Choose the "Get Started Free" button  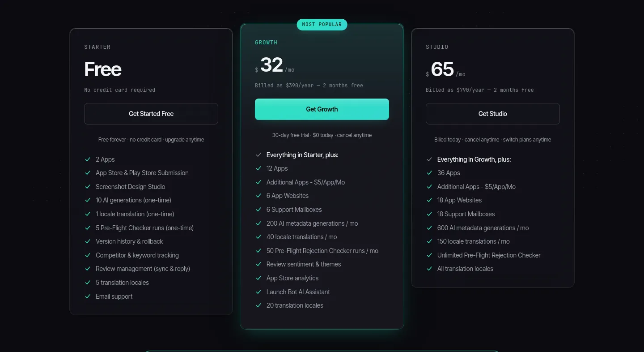pyautogui.click(x=151, y=114)
